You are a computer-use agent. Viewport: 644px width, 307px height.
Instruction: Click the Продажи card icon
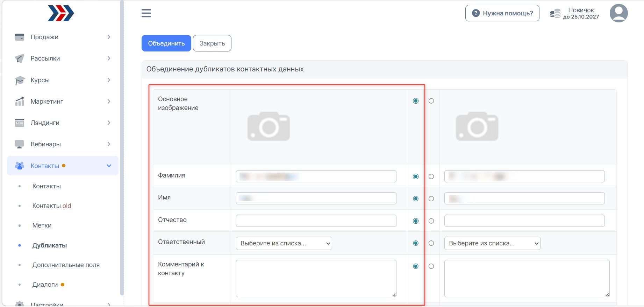20,37
